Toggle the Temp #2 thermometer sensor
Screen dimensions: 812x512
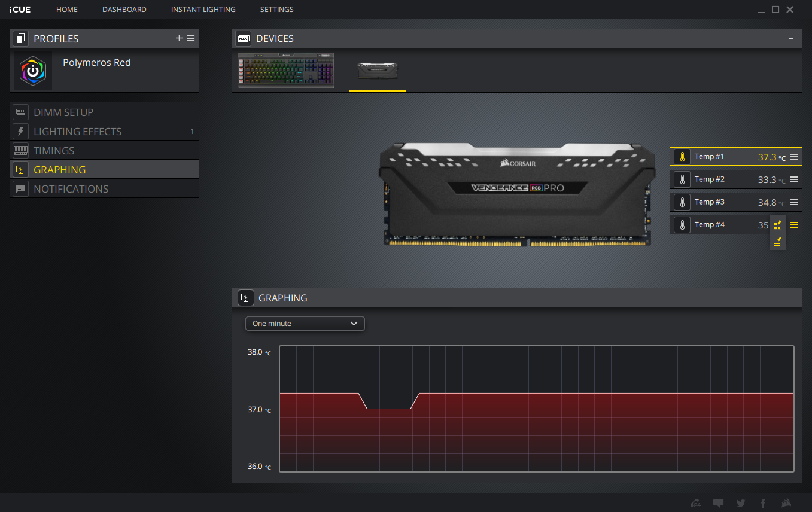[682, 179]
